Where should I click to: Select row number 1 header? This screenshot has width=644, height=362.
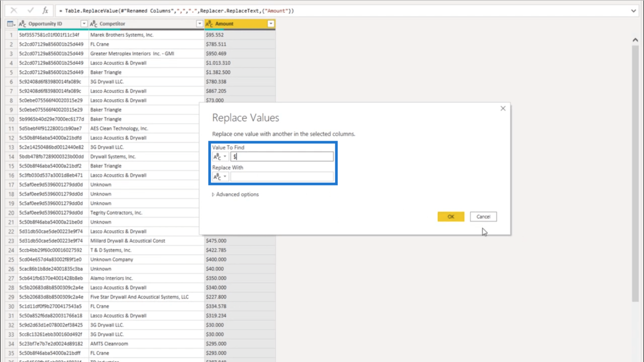click(x=11, y=35)
